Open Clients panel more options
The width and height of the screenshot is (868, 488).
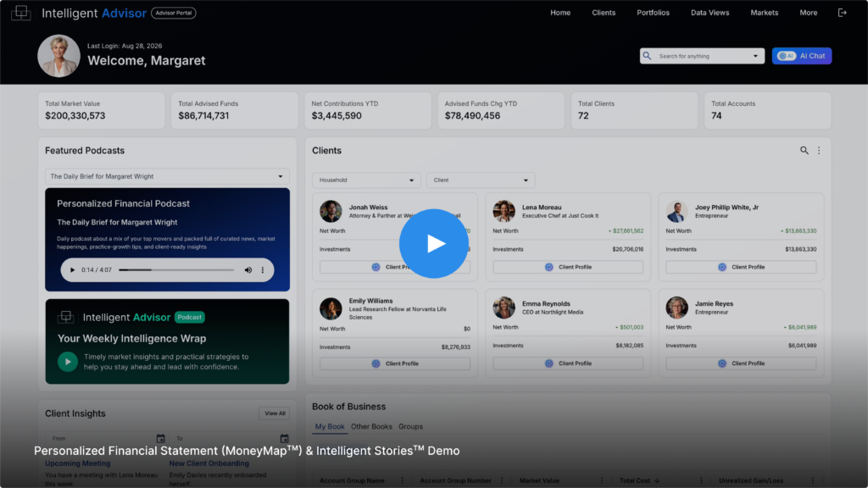pyautogui.click(x=819, y=150)
